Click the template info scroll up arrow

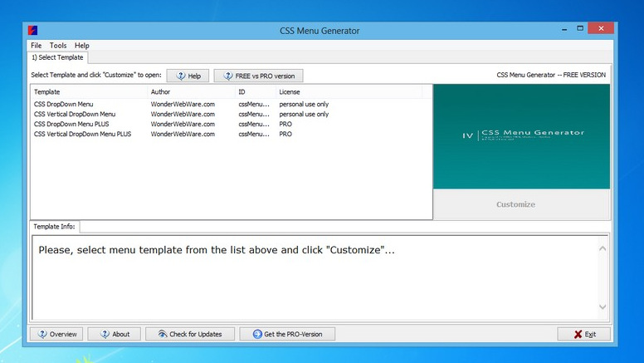(x=603, y=248)
